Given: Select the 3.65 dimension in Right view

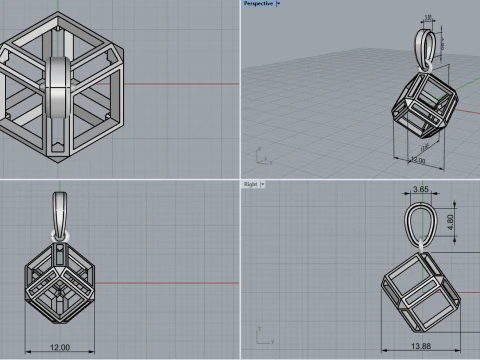Looking at the screenshot, I should [x=420, y=189].
